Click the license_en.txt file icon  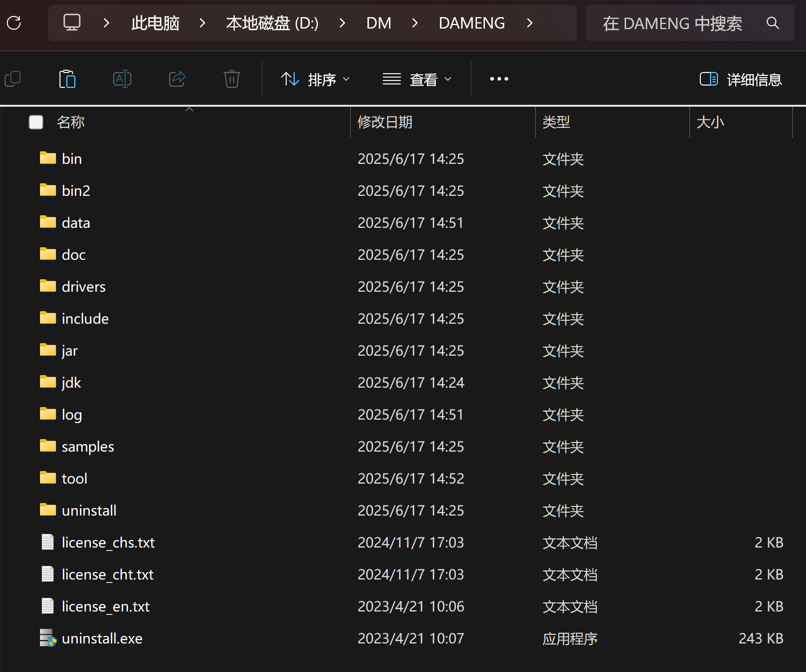pos(48,606)
